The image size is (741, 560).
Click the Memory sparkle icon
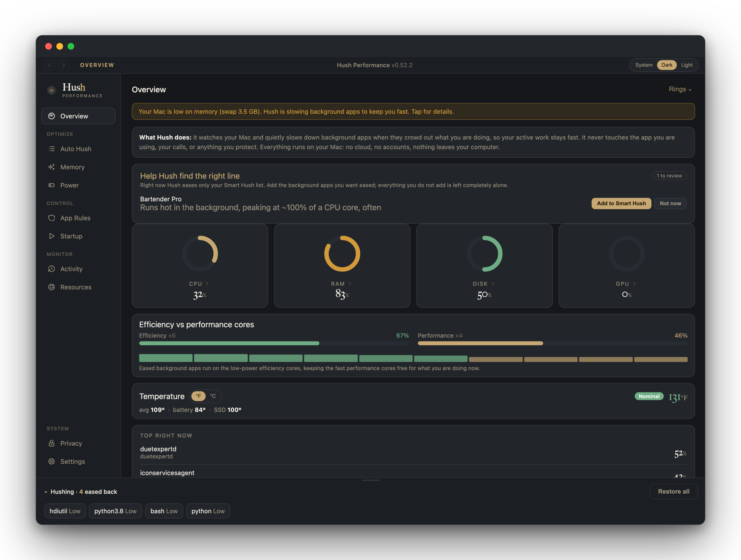[52, 167]
